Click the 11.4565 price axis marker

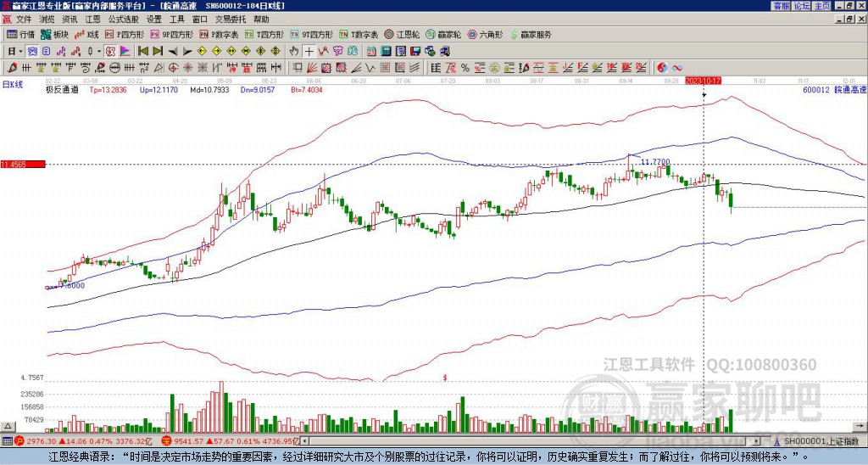coord(23,164)
